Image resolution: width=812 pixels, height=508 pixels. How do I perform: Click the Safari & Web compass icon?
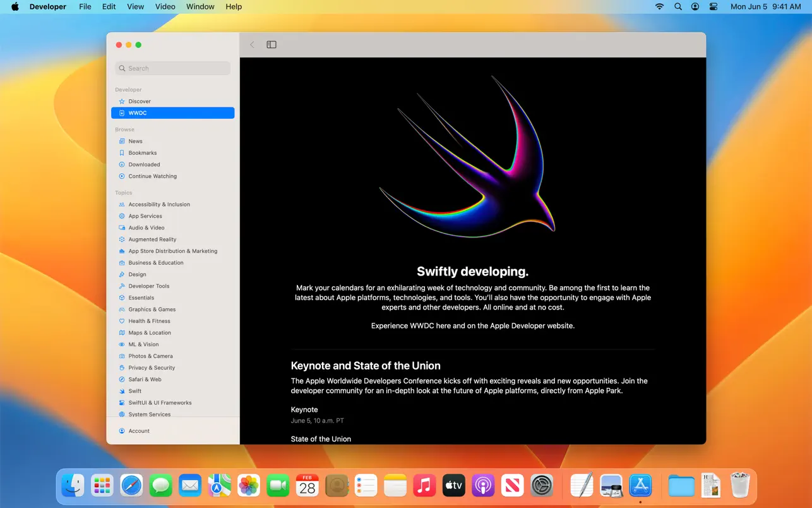coord(122,380)
